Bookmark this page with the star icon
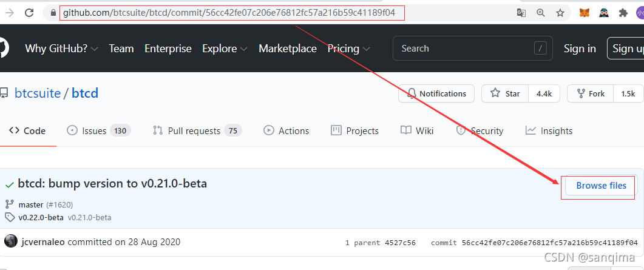The height and width of the screenshot is (270, 644). click(560, 13)
